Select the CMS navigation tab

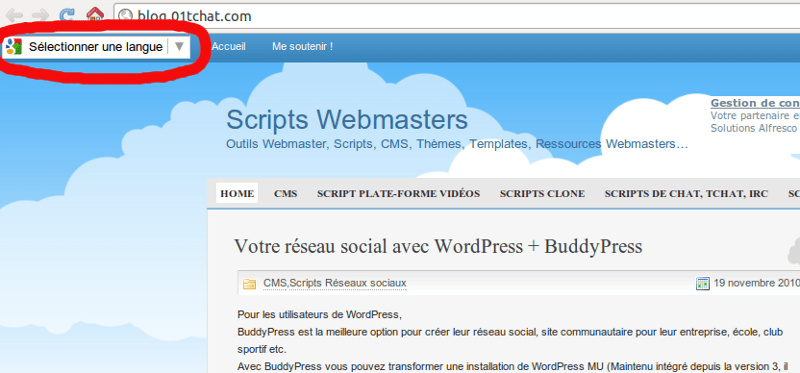click(x=286, y=194)
